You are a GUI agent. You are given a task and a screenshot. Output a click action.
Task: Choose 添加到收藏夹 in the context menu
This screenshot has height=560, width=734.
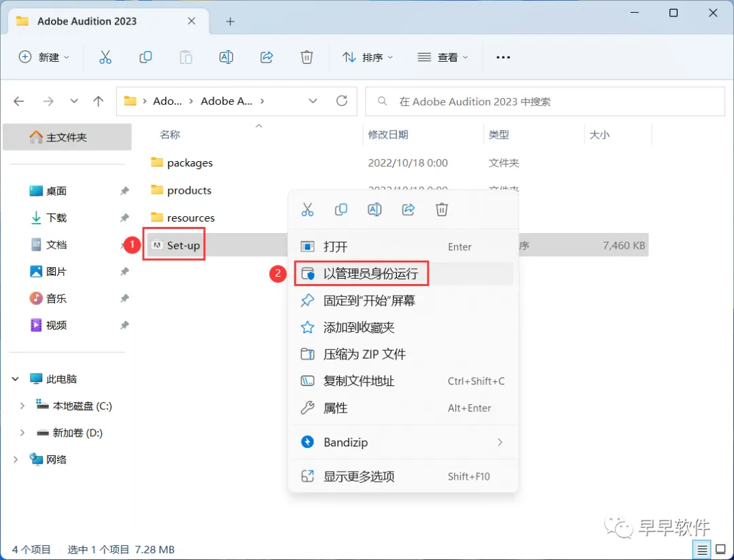pos(402,328)
